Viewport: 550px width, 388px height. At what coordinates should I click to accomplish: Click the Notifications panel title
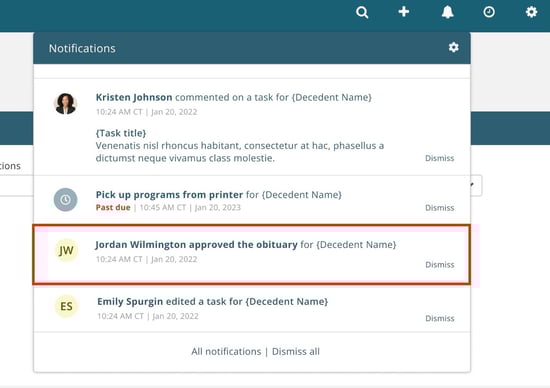click(x=82, y=48)
